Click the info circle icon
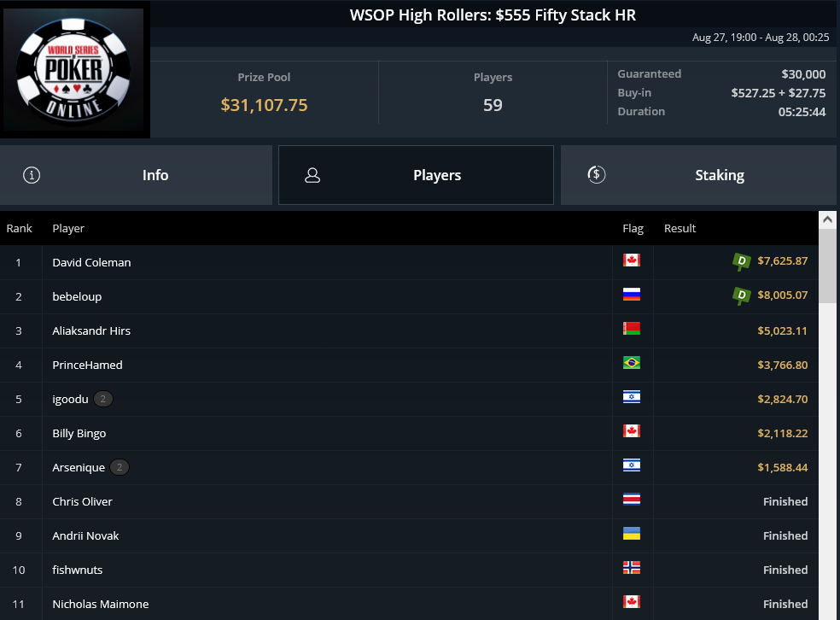 [x=32, y=175]
